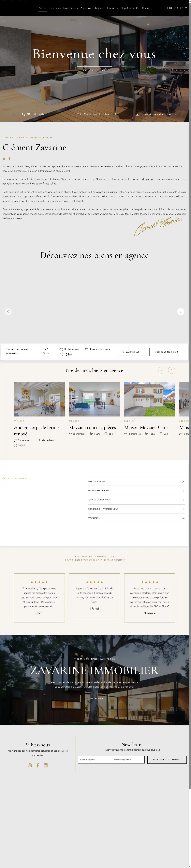Click the En savoir plus button
This screenshot has width=191, height=868.
[131, 352]
